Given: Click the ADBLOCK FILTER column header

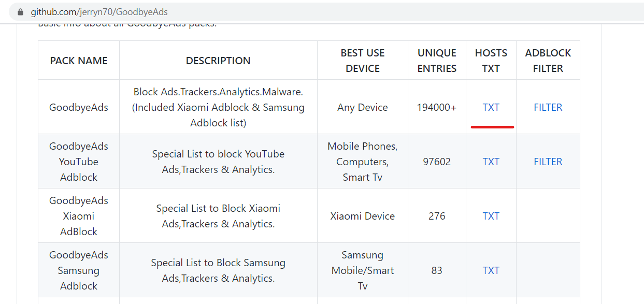Looking at the screenshot, I should click(x=548, y=61).
